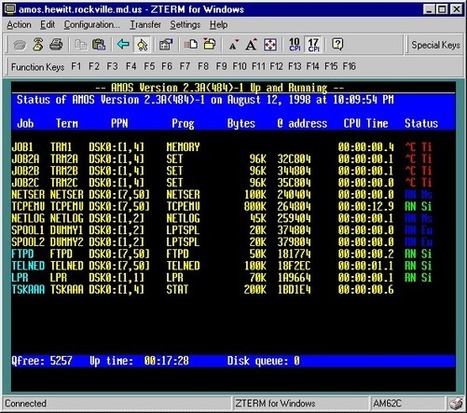Click the Qfree: 5257 text
Image resolution: width=467 pixels, height=413 pixels.
click(x=42, y=361)
